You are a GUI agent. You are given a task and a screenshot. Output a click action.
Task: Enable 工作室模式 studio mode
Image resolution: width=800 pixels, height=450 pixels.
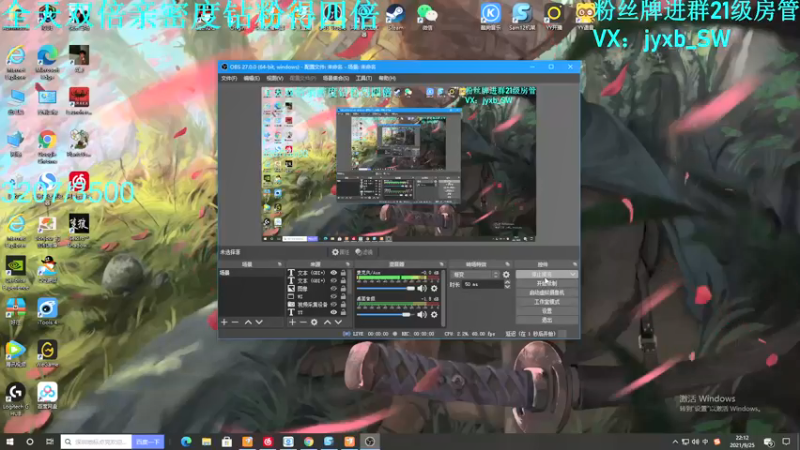coord(546,302)
